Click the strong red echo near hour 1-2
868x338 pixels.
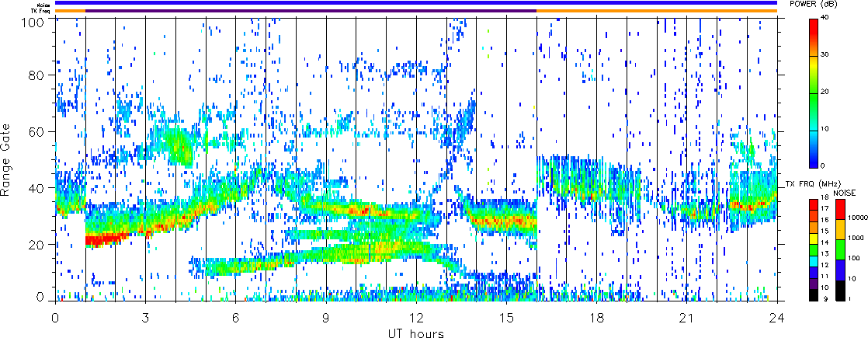click(106, 239)
